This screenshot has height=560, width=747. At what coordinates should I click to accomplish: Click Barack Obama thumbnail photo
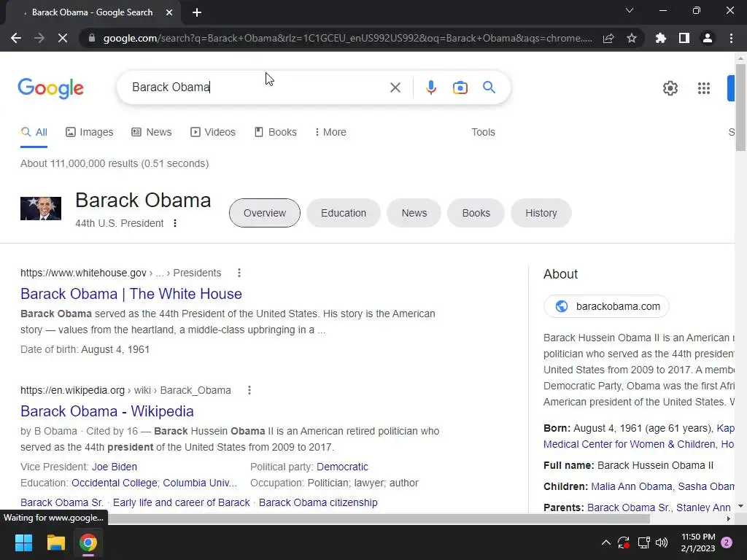click(41, 208)
